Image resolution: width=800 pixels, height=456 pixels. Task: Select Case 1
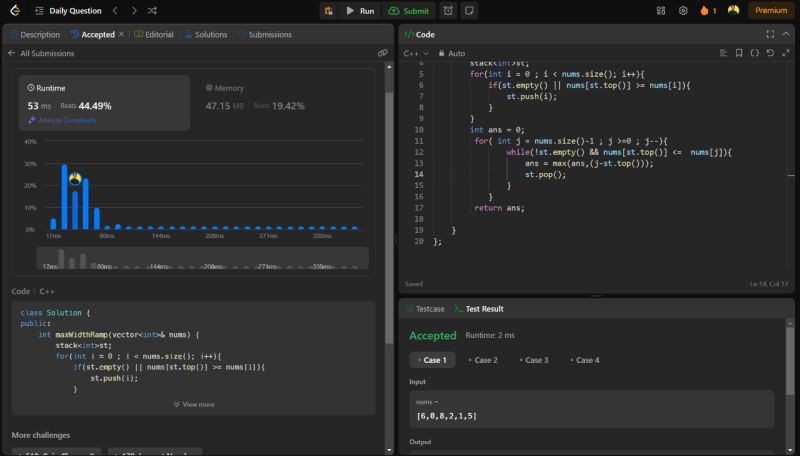pos(432,360)
